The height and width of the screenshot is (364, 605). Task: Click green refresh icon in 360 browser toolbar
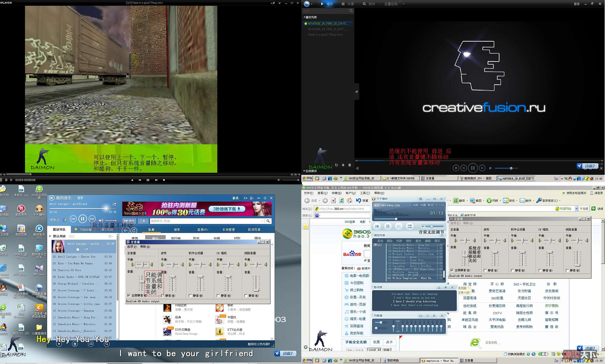(342, 201)
